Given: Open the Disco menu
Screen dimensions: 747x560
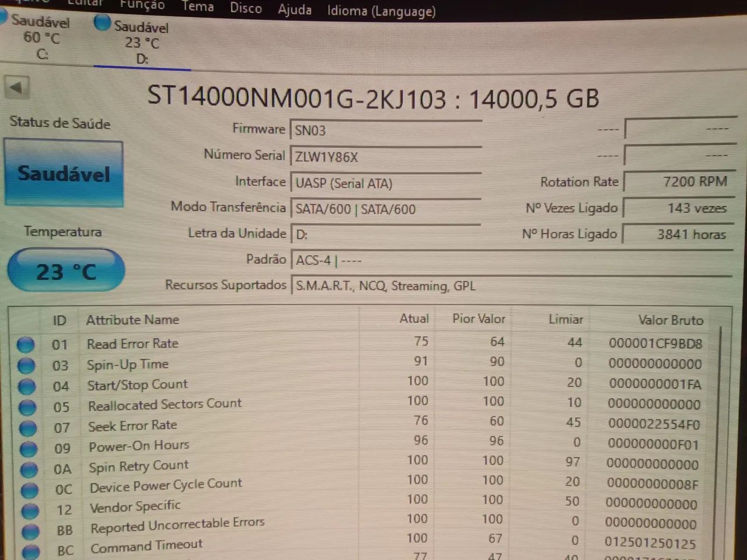Looking at the screenshot, I should tap(246, 8).
